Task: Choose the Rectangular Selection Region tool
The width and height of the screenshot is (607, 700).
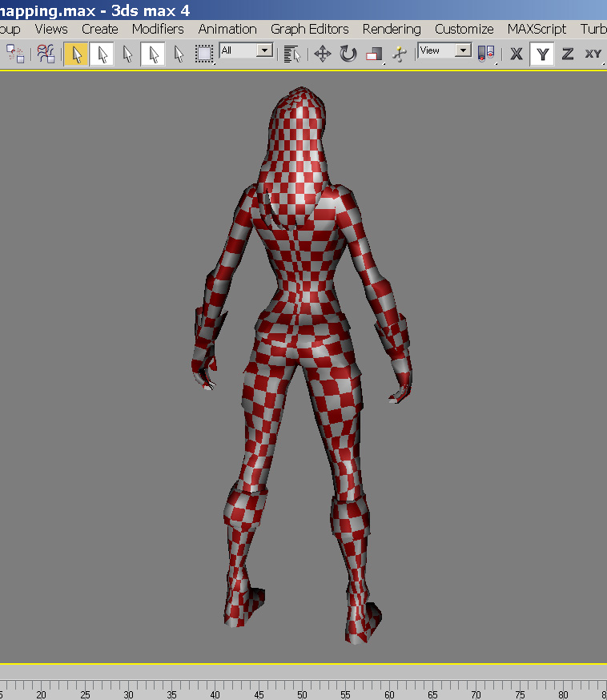Action: point(205,54)
